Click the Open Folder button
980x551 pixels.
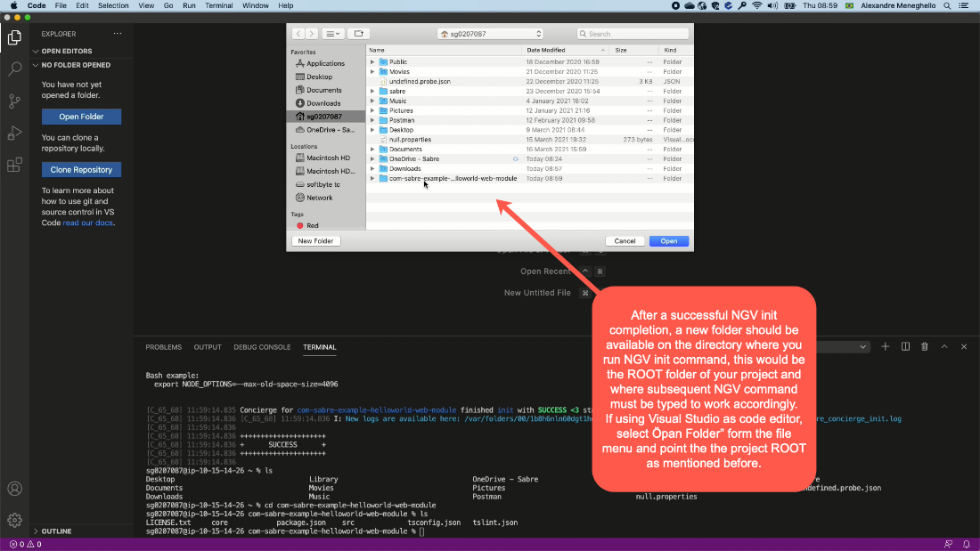click(x=81, y=117)
